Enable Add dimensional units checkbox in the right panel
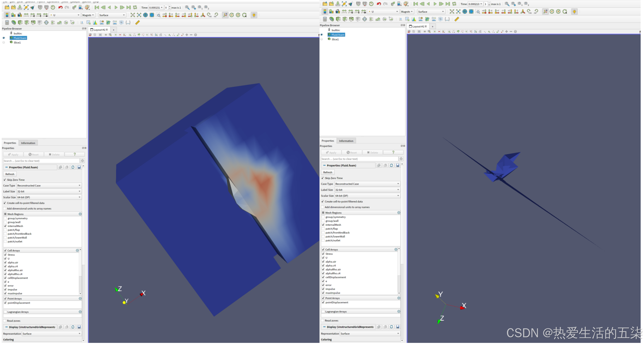644x344 pixels. click(323, 207)
